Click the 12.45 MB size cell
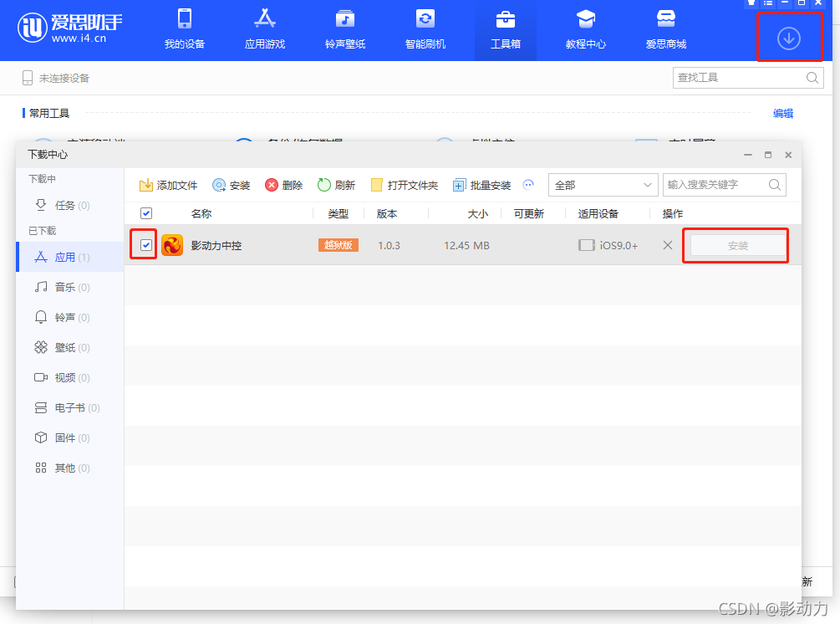 (x=466, y=246)
